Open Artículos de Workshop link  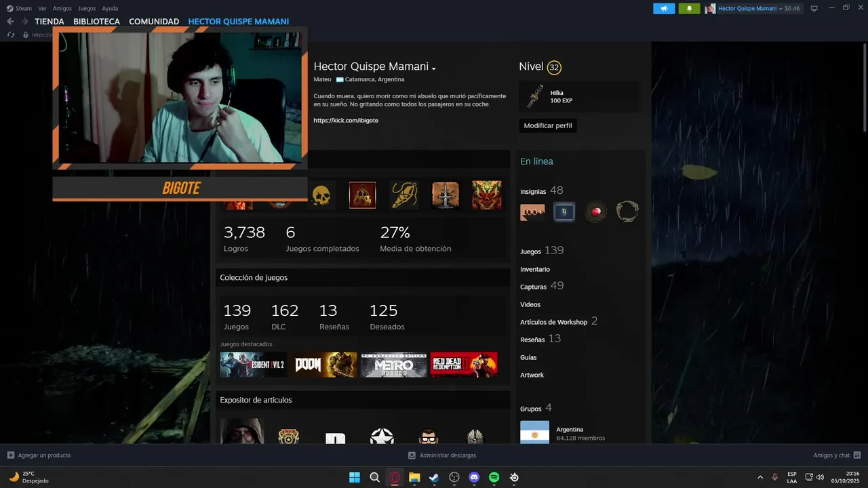[x=559, y=321]
